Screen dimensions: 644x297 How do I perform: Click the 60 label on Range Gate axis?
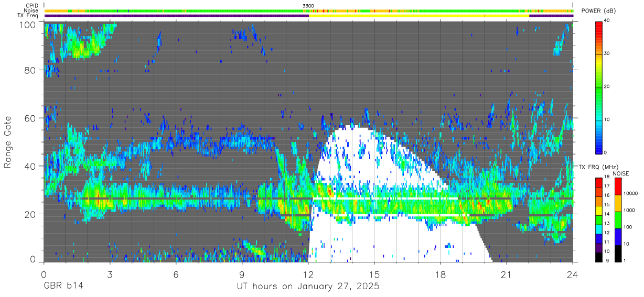[30, 118]
